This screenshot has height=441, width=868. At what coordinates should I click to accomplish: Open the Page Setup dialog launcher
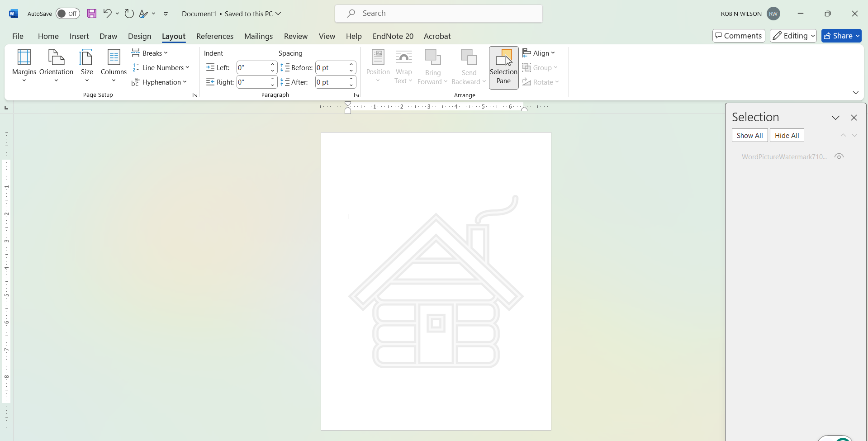pyautogui.click(x=194, y=95)
